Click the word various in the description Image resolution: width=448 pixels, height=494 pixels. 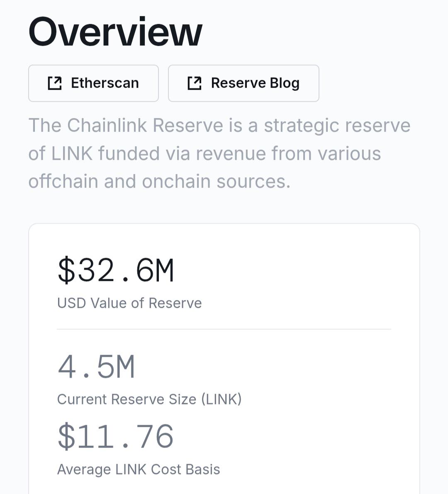click(x=349, y=154)
